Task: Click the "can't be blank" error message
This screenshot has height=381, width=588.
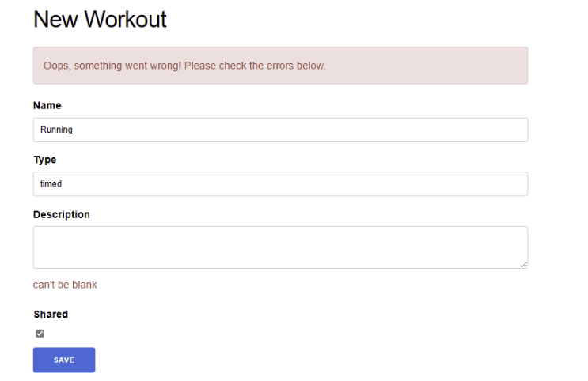Action: (65, 285)
